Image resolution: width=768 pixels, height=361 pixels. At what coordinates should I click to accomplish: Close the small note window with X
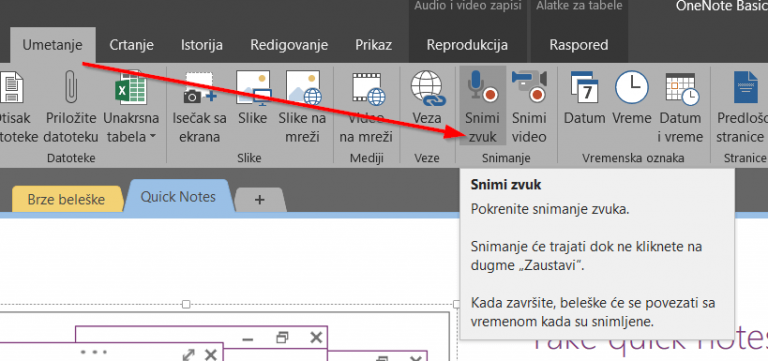[x=211, y=354]
